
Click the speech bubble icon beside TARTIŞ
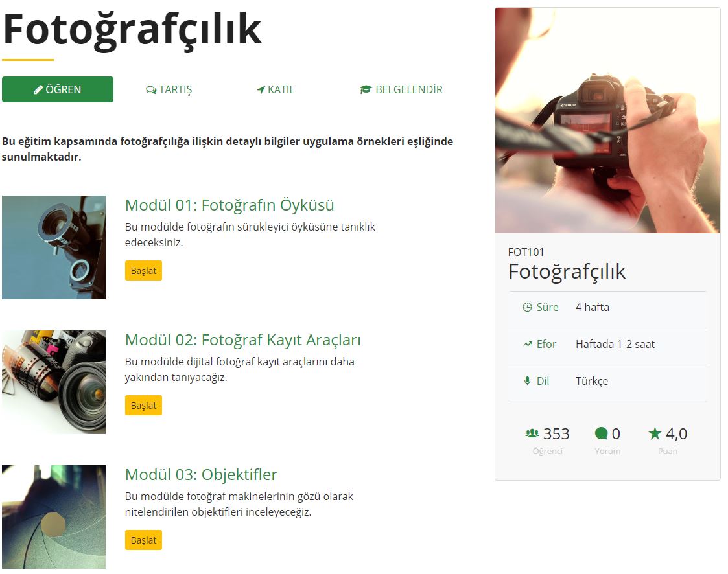click(x=151, y=90)
